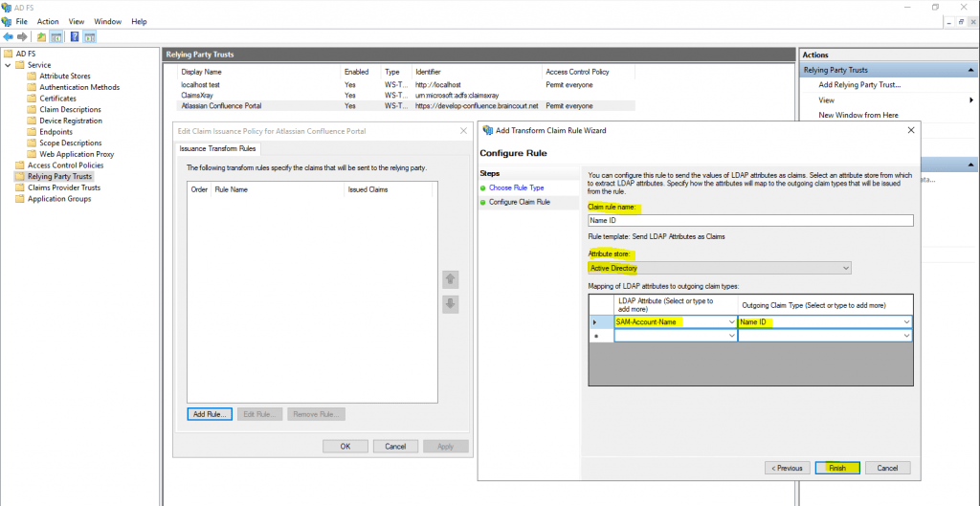
Task: Click Add Relying Party Trust action
Action: (859, 85)
